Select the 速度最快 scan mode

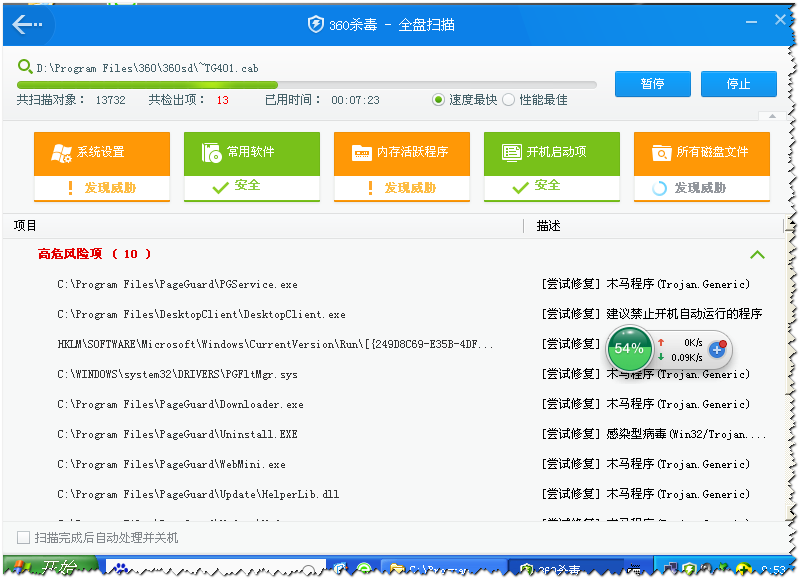point(439,100)
